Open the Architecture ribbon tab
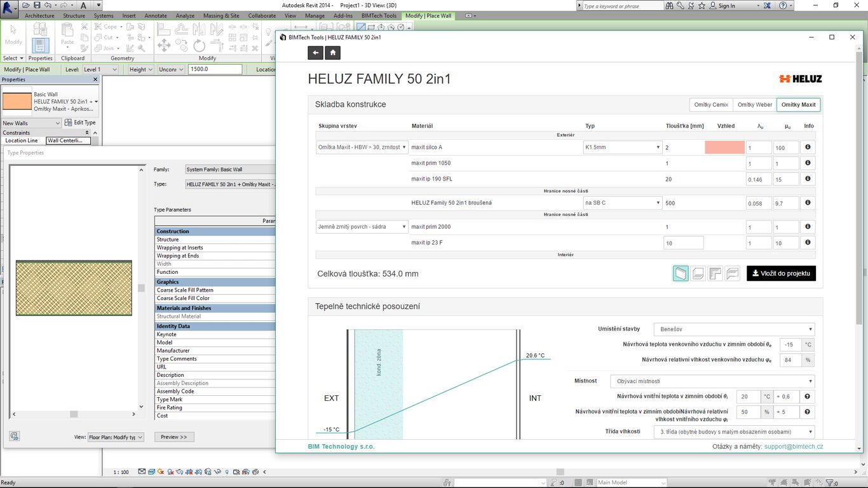 pyautogui.click(x=39, y=16)
